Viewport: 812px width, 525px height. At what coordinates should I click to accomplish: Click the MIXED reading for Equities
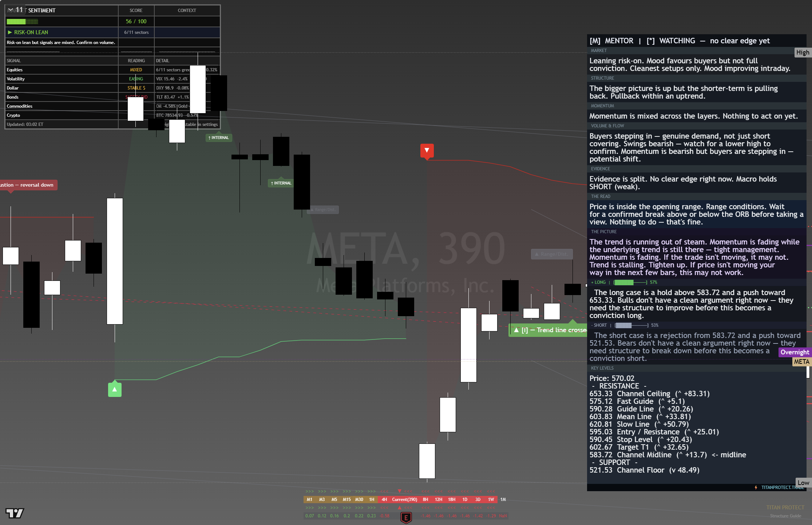(x=136, y=70)
